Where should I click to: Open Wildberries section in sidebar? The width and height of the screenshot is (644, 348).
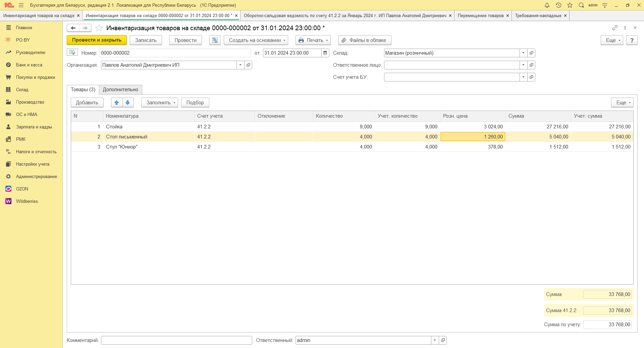coord(27,201)
